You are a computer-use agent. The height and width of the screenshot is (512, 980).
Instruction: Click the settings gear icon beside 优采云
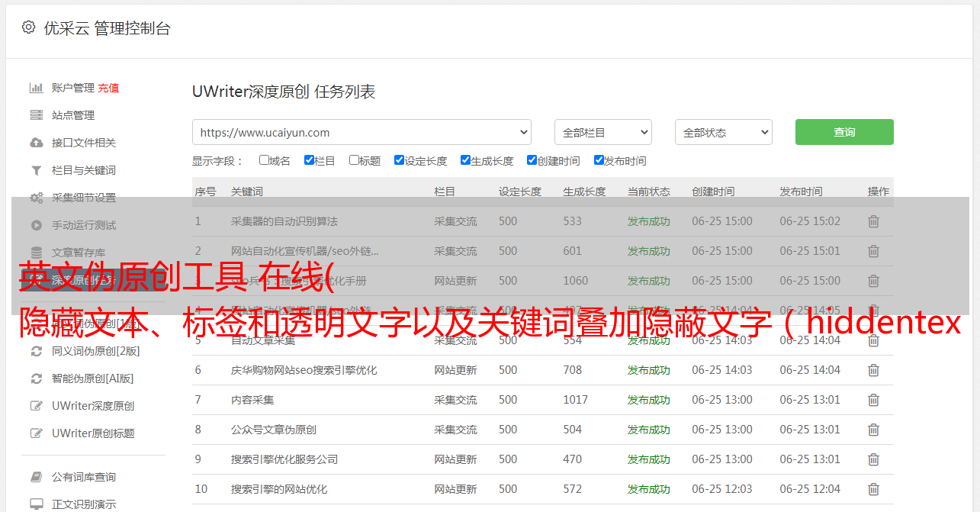(28, 27)
